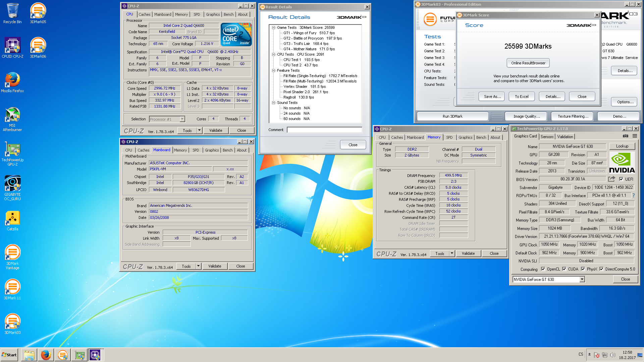Click Save As... in 3DMark Score

[x=492, y=97]
